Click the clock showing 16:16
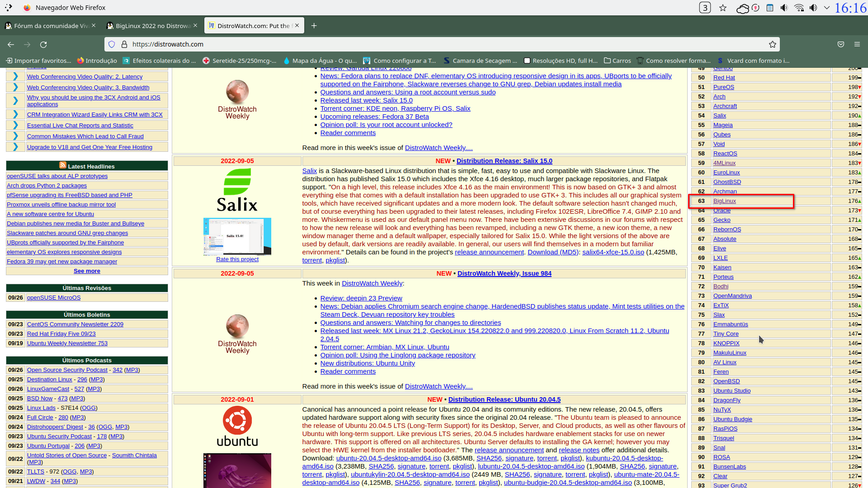This screenshot has width=868, height=488. tap(850, 8)
